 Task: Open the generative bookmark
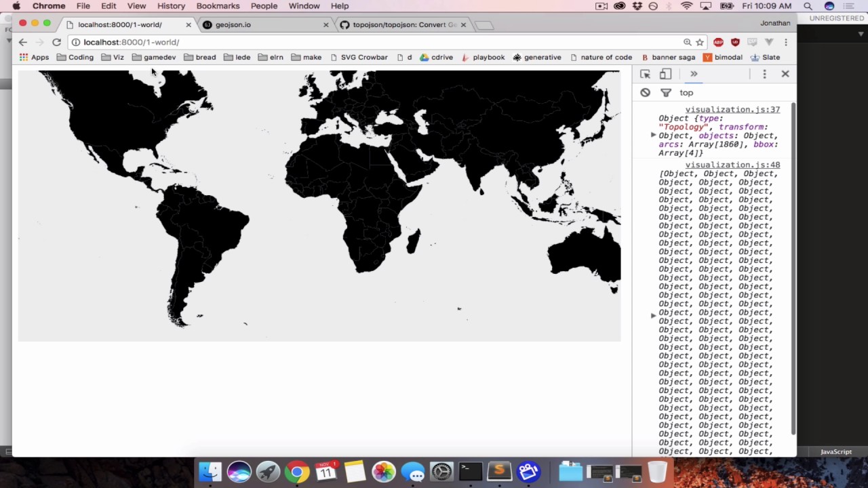point(536,58)
